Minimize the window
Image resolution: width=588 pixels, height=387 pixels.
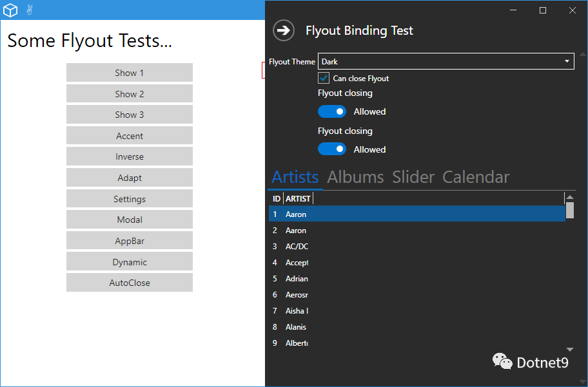coord(513,10)
